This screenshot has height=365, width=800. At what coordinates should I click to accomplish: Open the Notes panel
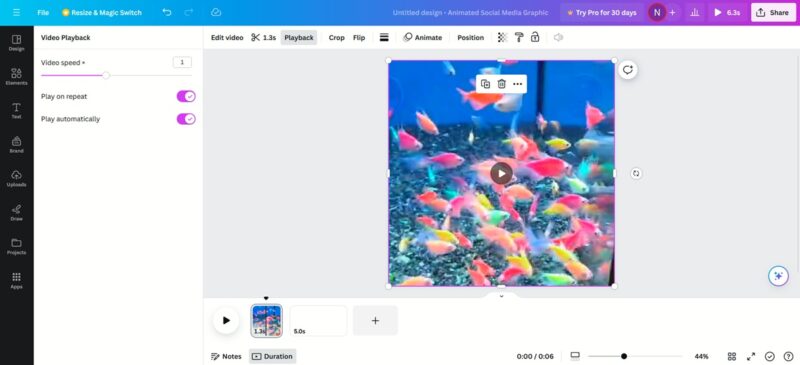226,356
